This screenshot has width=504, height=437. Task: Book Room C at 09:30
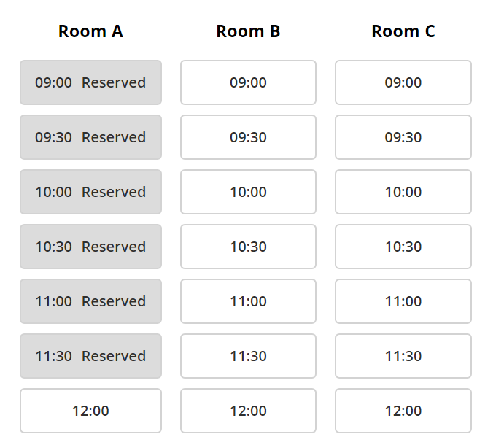point(403,137)
